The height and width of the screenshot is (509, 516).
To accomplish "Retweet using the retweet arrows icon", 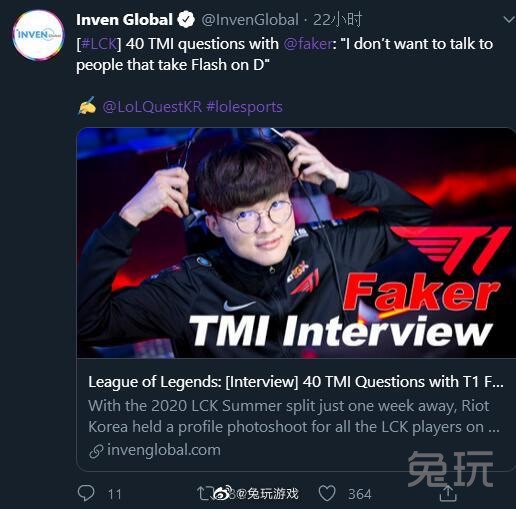I will click(204, 494).
